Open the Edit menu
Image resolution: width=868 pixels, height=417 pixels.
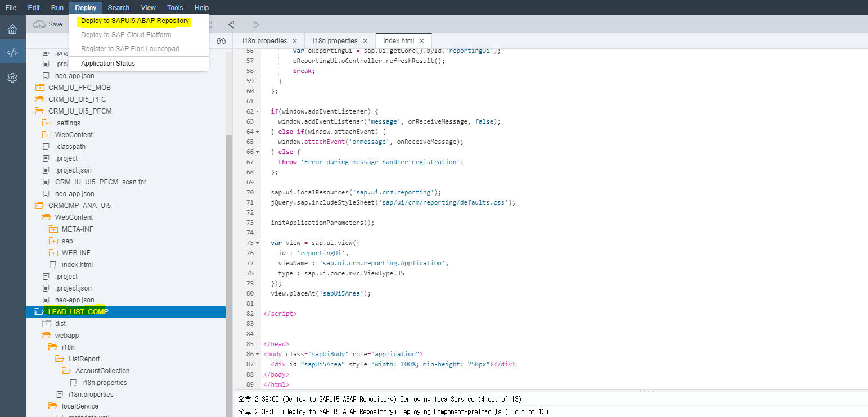click(34, 8)
